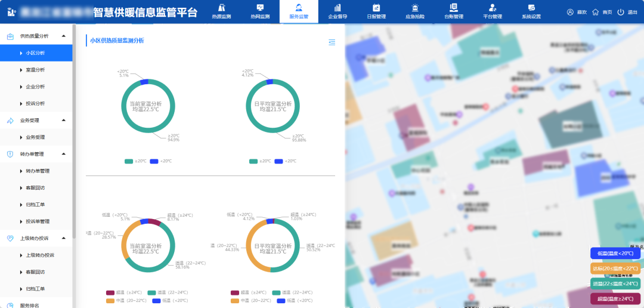Screen dimensions: 644x308
Task: Click the blue 低温(温度<20℃) map legend swatch
Action: 615,254
